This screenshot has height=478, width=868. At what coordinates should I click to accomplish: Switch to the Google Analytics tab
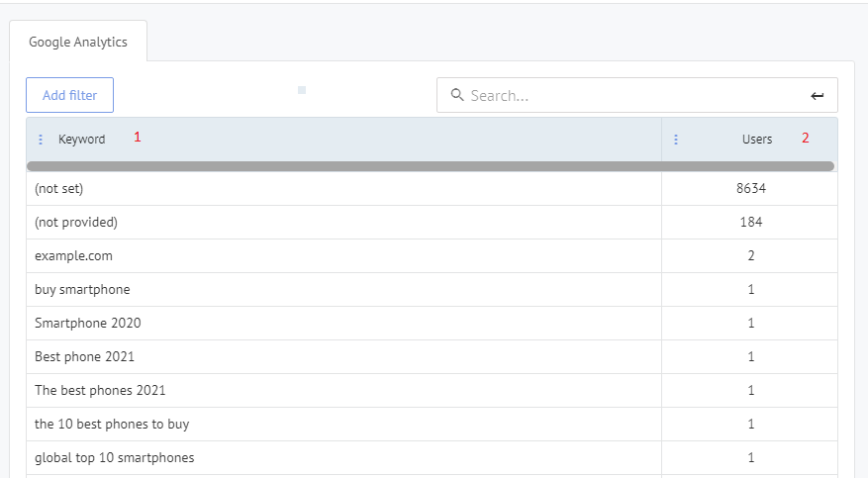[78, 42]
